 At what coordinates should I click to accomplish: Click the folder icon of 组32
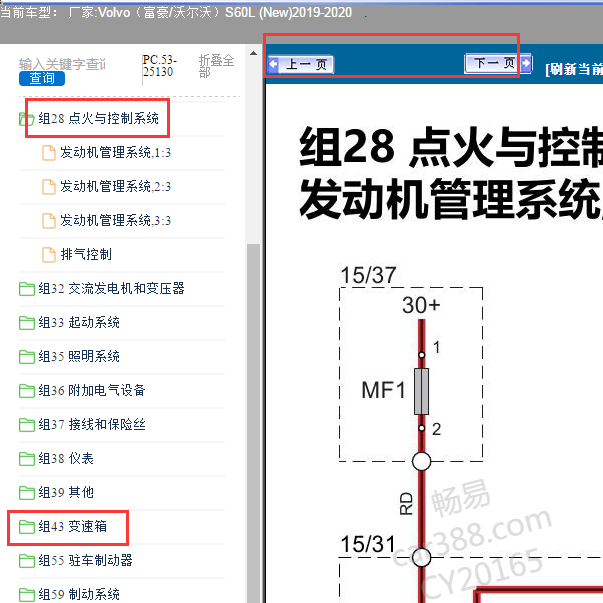pyautogui.click(x=27, y=289)
